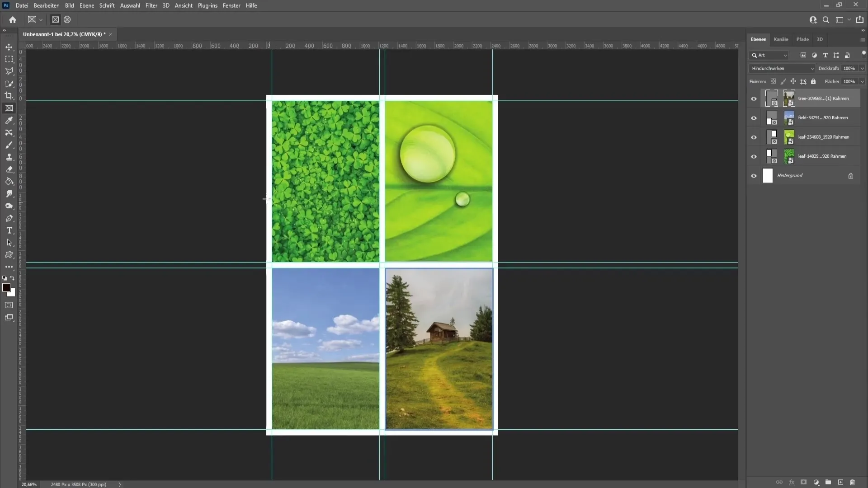
Task: Hide the Hintergrund layer
Action: [754, 176]
